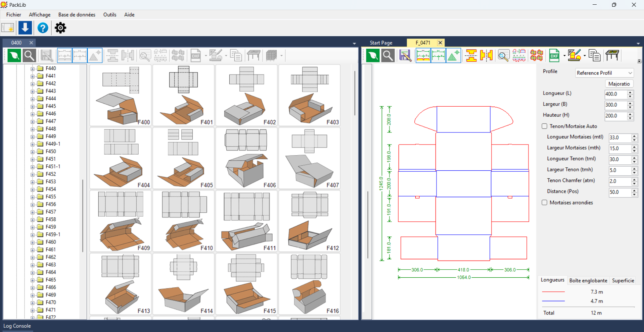Image resolution: width=644 pixels, height=332 pixels.
Task: Open the Affichage menu
Action: (40, 15)
